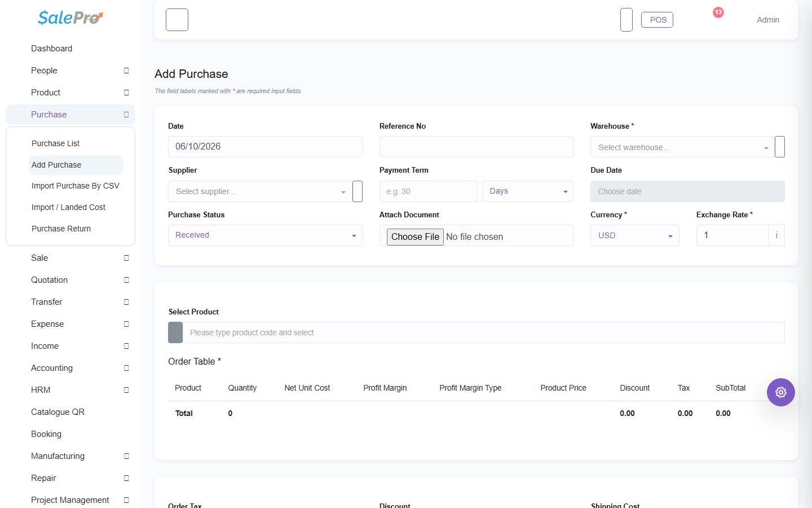The width and height of the screenshot is (812, 508).
Task: Open the Select warehouse dropdown
Action: click(682, 147)
